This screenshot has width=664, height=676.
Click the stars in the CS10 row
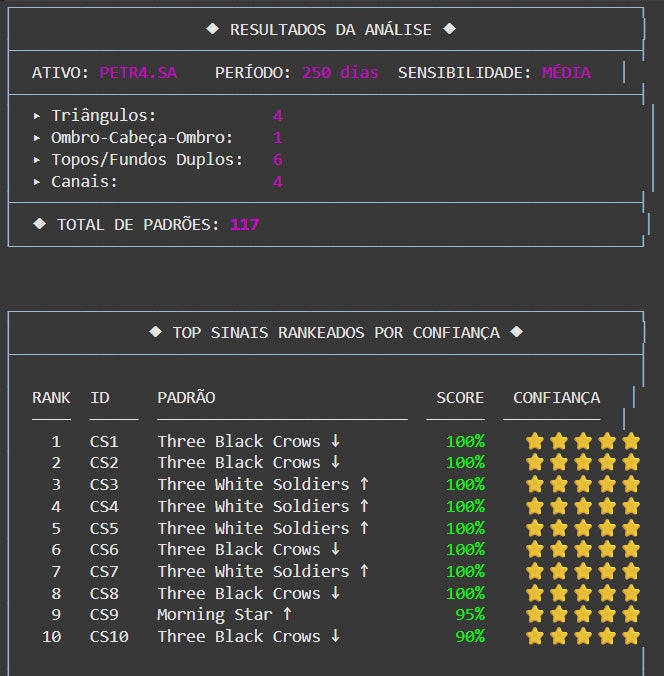pos(583,637)
